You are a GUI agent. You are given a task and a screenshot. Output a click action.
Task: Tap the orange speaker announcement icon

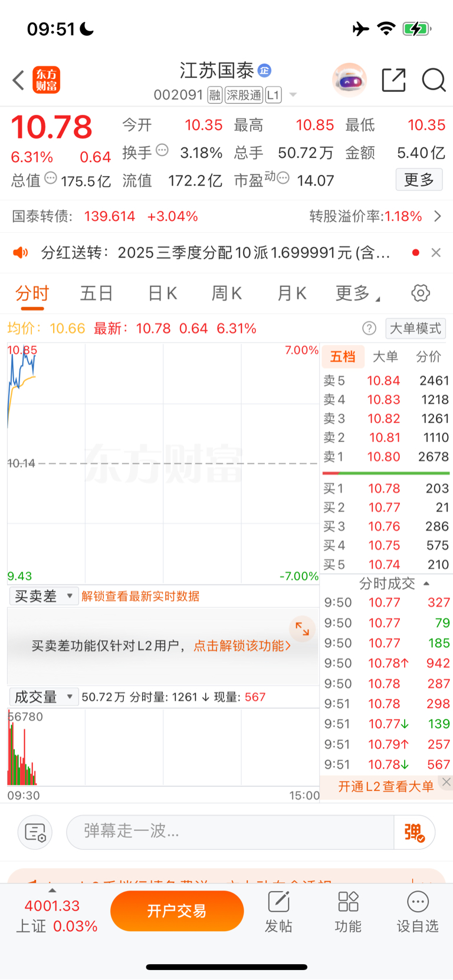(x=21, y=253)
